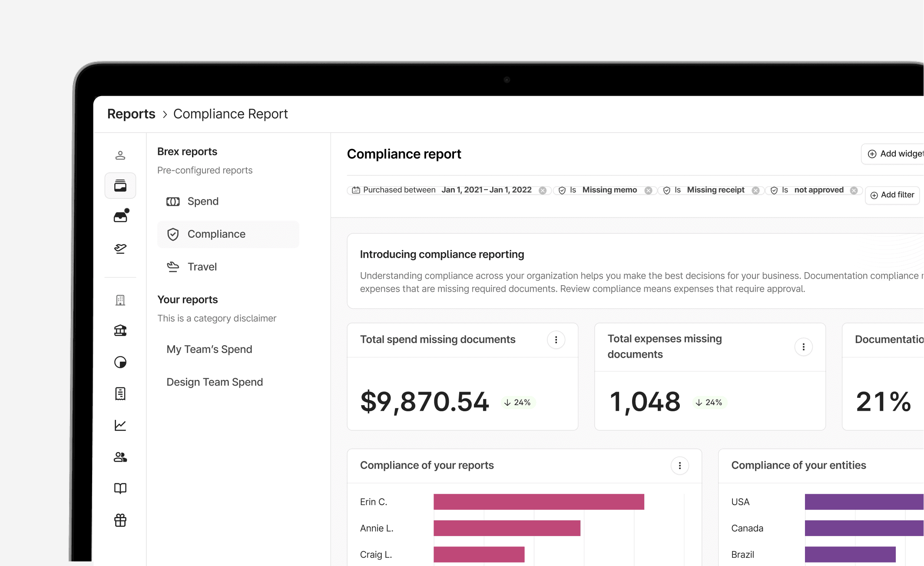Open the Travel report
This screenshot has width=924, height=566.
coord(228,267)
